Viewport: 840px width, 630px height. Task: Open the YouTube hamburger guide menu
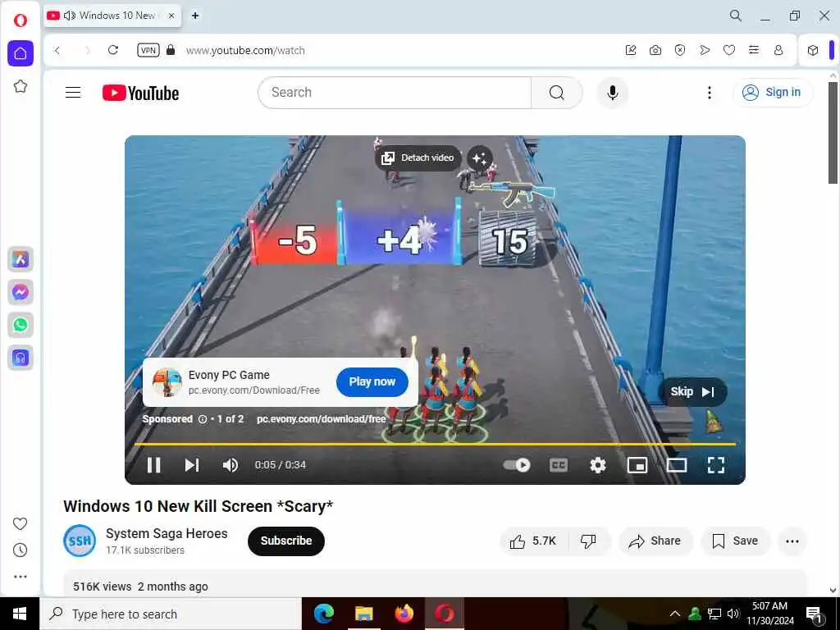[73, 93]
